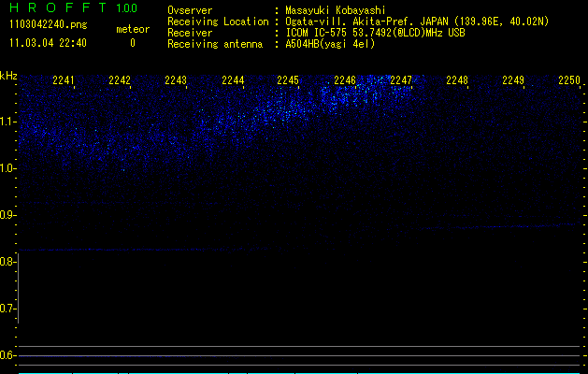Screen dimensions: 588x374
Task: Click the Receiving Location label
Action: click(x=218, y=22)
